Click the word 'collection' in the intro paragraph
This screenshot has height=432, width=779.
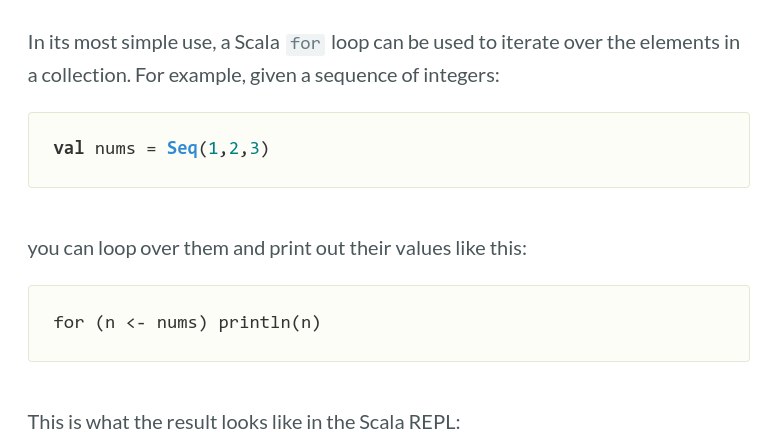[85, 75]
